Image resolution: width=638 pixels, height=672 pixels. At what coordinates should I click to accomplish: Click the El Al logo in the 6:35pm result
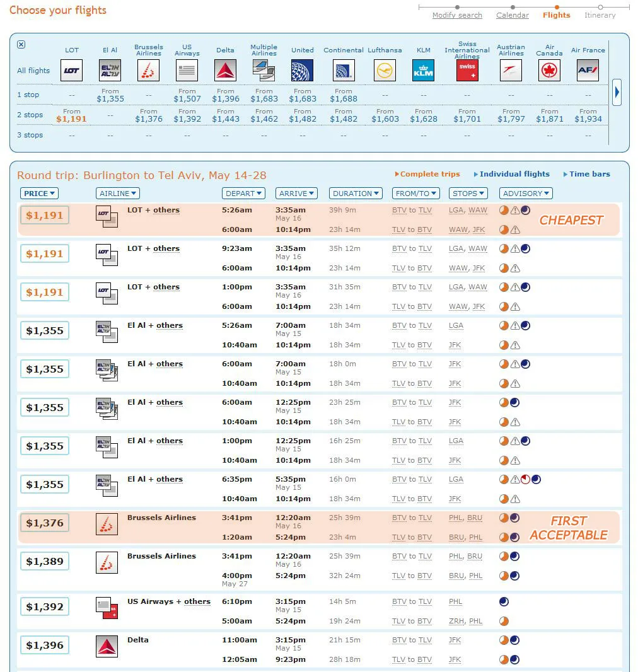click(x=107, y=485)
